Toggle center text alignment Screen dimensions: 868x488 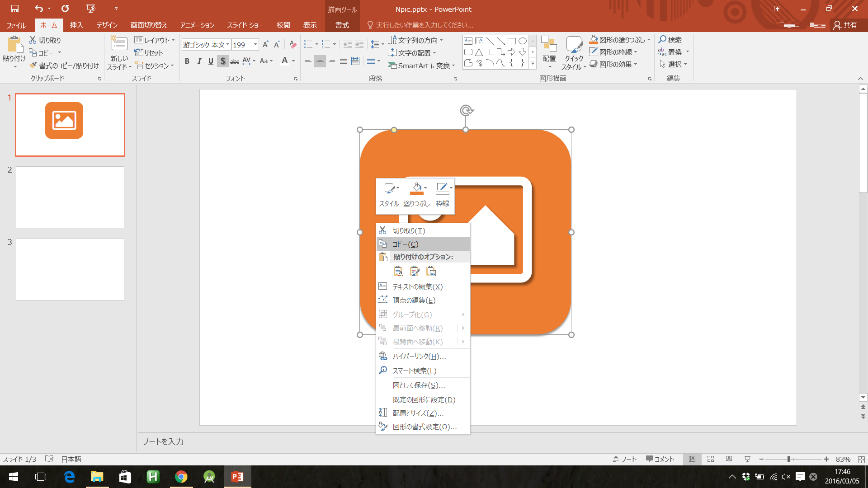(320, 61)
